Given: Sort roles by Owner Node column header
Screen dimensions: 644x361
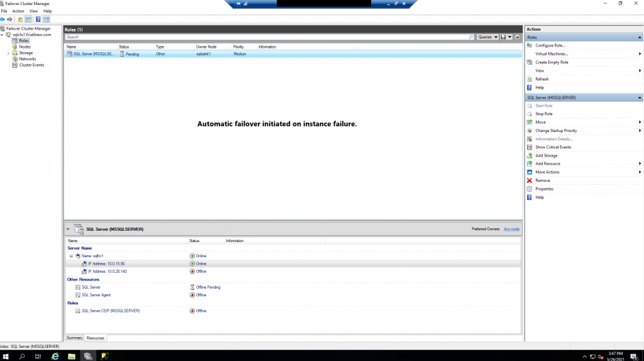Looking at the screenshot, I should (x=213, y=47).
